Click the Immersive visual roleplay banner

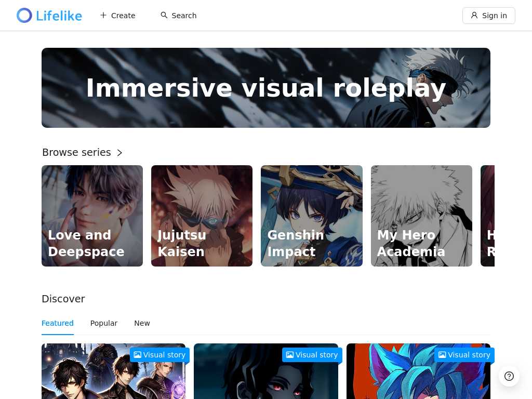(266, 88)
